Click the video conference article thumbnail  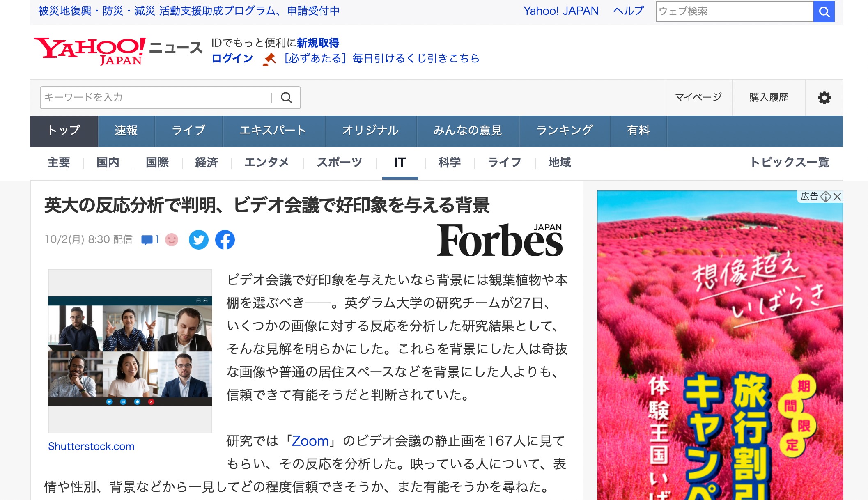130,351
